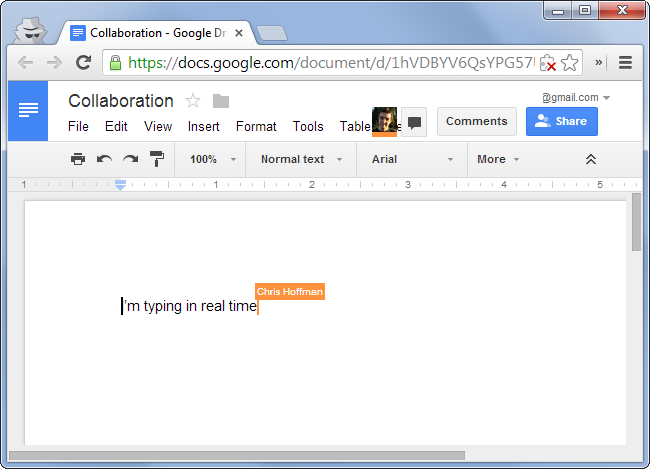Click the Chris Hoffman cursor label
Viewport: 650px width, 469px height.
[x=290, y=292]
